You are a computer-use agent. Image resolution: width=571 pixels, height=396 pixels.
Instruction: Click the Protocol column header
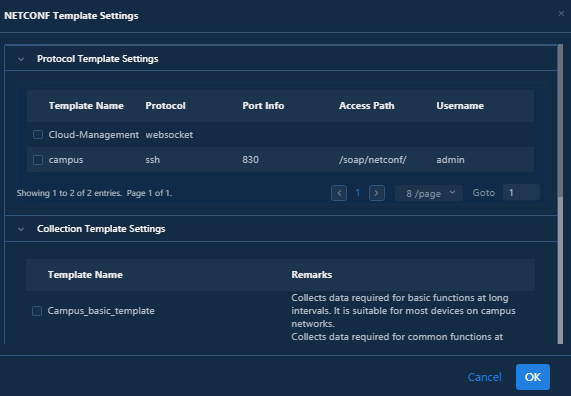pyautogui.click(x=165, y=106)
